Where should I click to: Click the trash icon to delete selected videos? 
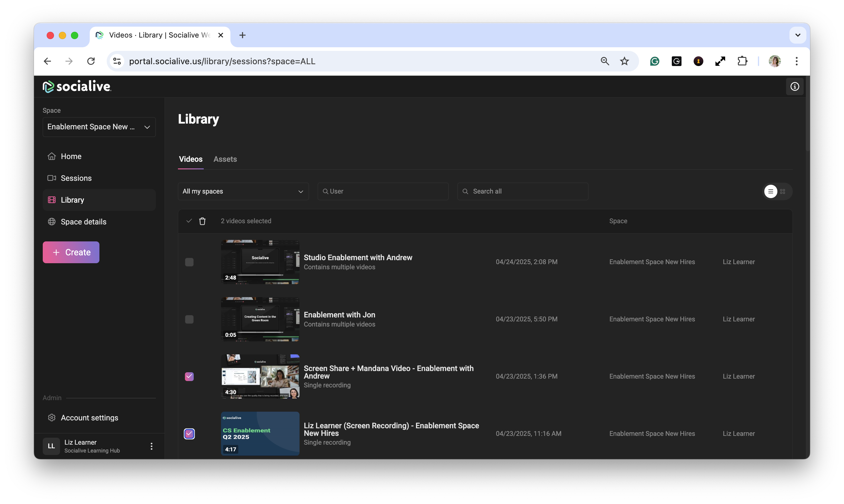(202, 221)
